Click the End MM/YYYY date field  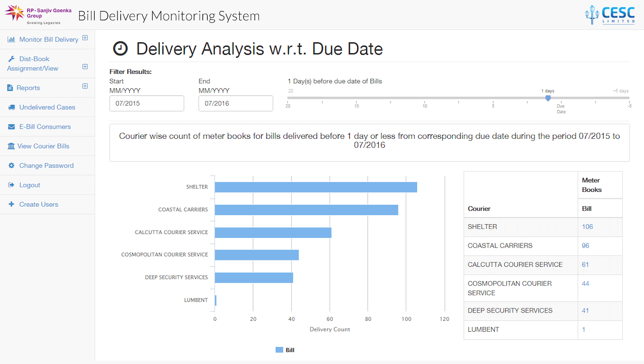coord(236,104)
